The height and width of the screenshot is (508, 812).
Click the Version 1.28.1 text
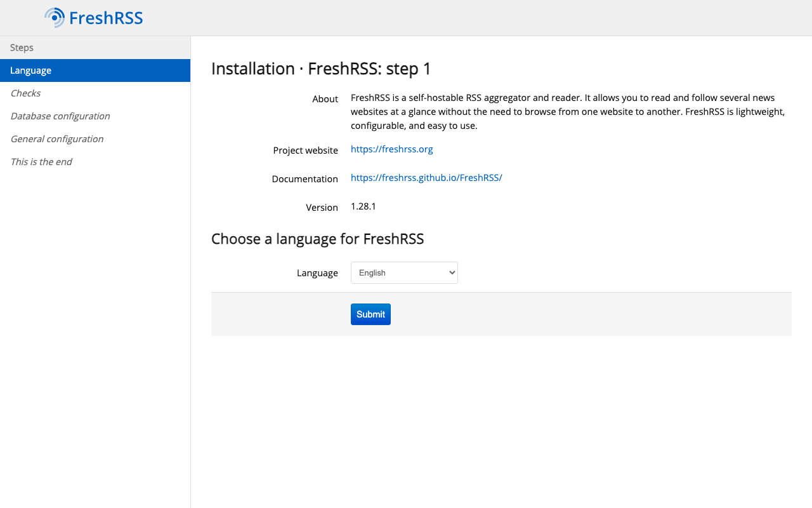(363, 206)
